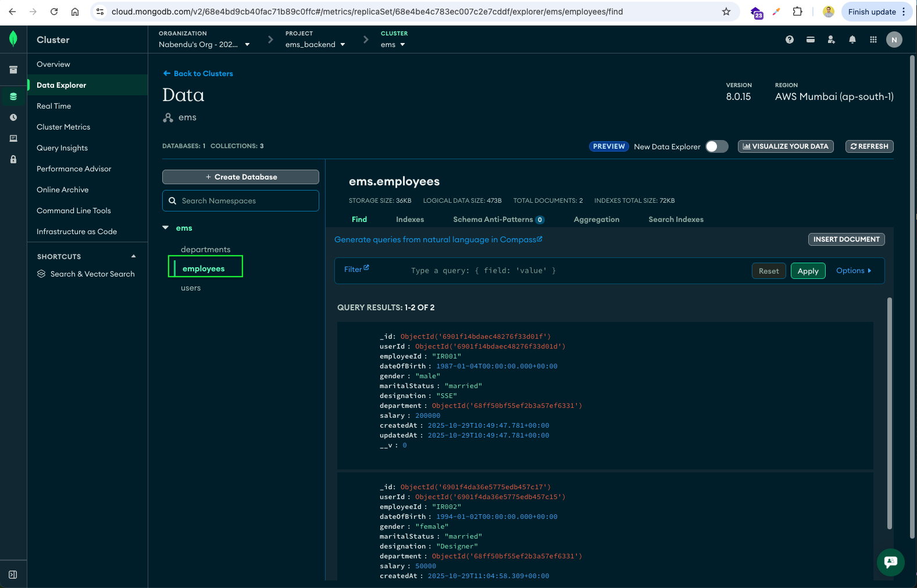Select the green database stack sidebar icon
Screen dimensions: 917x588
[x=13, y=96]
